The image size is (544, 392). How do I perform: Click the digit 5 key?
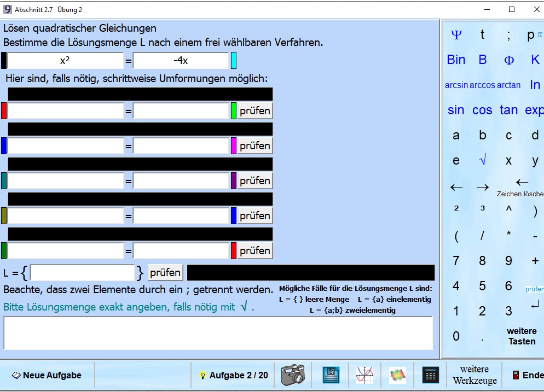(482, 286)
